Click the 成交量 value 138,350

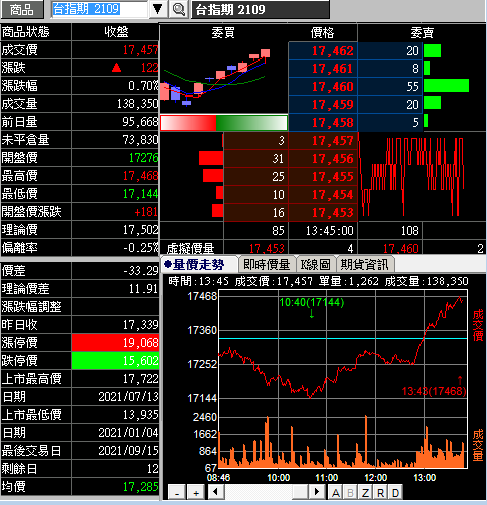coord(137,104)
